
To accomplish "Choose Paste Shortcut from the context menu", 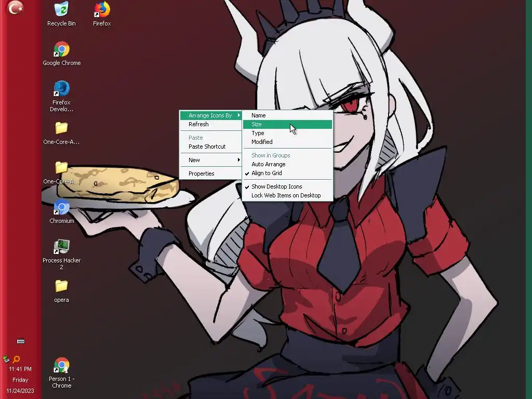I will click(x=211, y=147).
